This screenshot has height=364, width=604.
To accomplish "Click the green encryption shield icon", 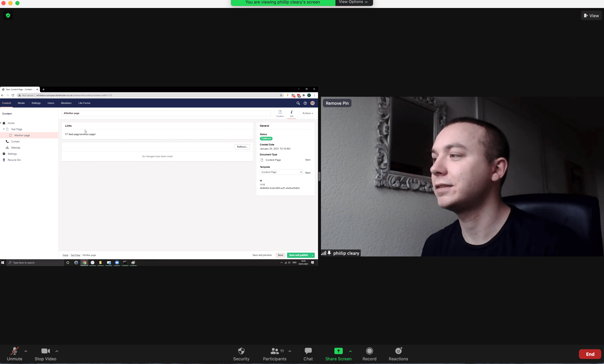I will pyautogui.click(x=8, y=15).
